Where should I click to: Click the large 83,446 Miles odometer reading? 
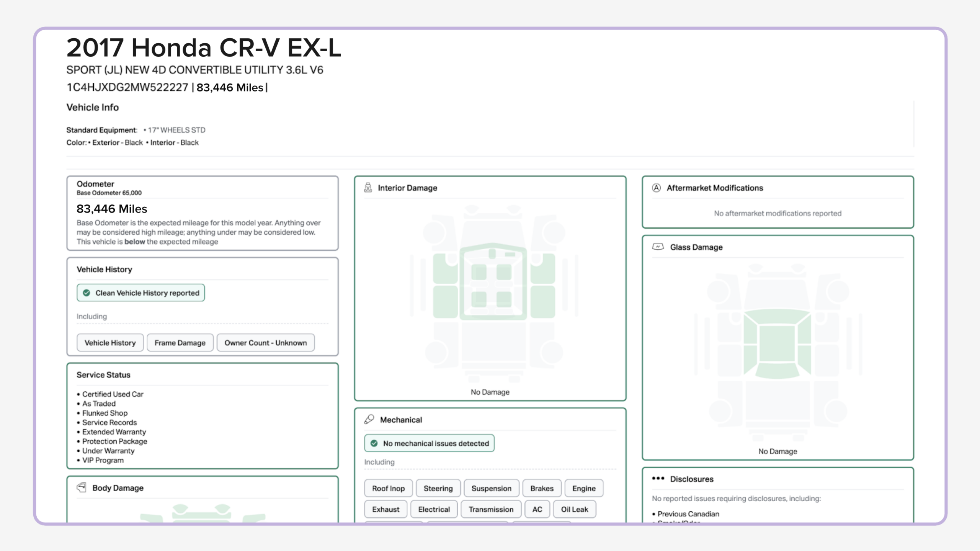click(112, 209)
